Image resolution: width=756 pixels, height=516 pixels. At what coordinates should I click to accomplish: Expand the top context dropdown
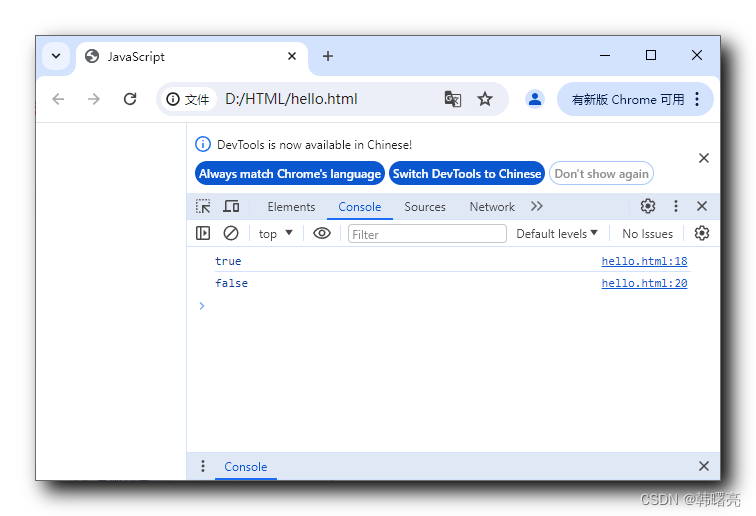(x=275, y=234)
